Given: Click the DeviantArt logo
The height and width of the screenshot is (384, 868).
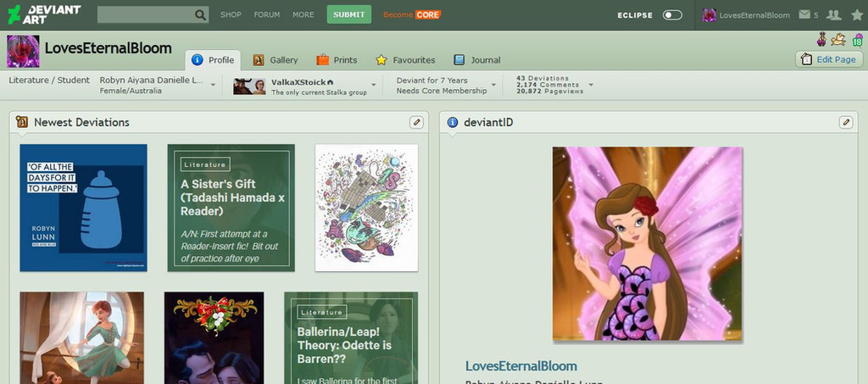Looking at the screenshot, I should click(44, 14).
